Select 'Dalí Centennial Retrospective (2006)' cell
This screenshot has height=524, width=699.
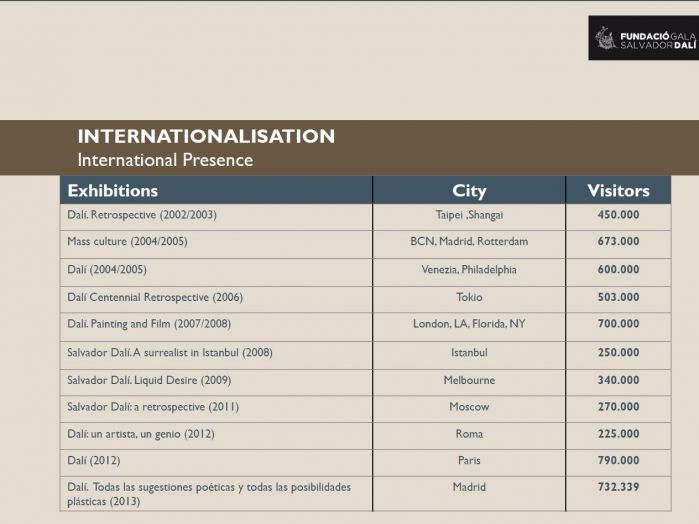(216, 299)
